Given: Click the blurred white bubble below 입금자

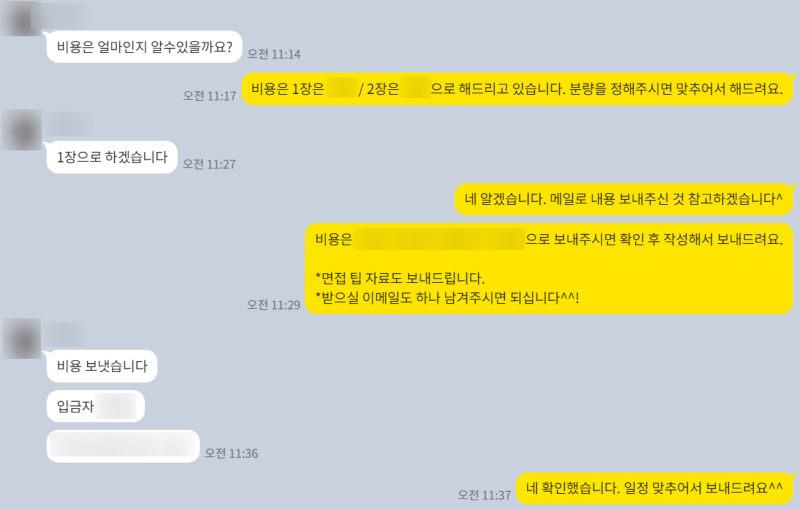Looking at the screenshot, I should [x=123, y=446].
